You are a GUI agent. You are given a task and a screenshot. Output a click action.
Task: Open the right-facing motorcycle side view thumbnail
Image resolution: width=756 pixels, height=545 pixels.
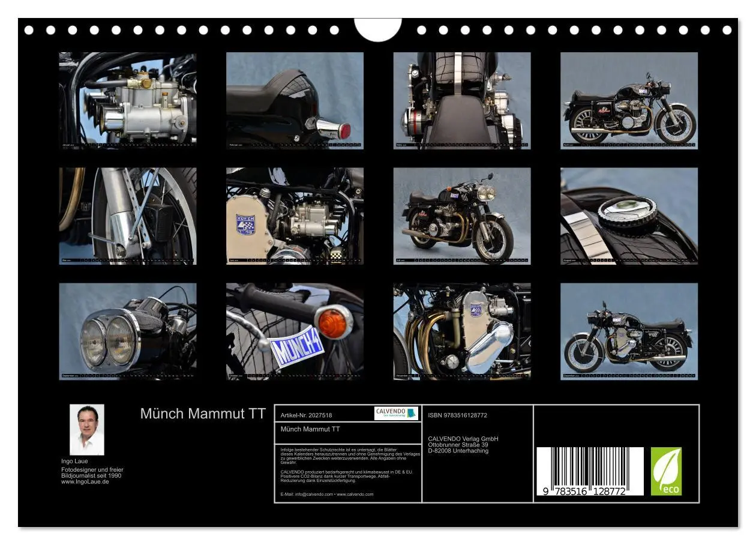click(x=629, y=100)
